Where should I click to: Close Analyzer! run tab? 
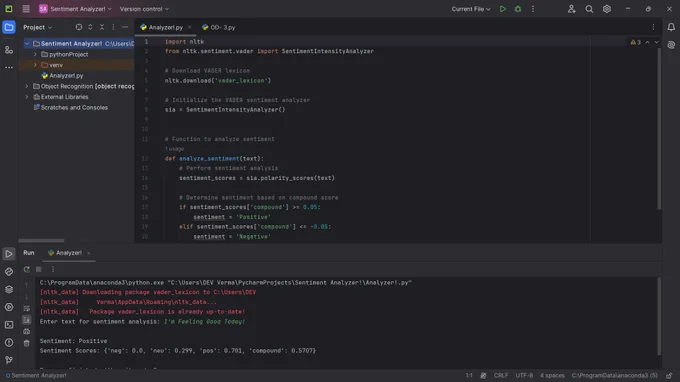click(x=89, y=253)
